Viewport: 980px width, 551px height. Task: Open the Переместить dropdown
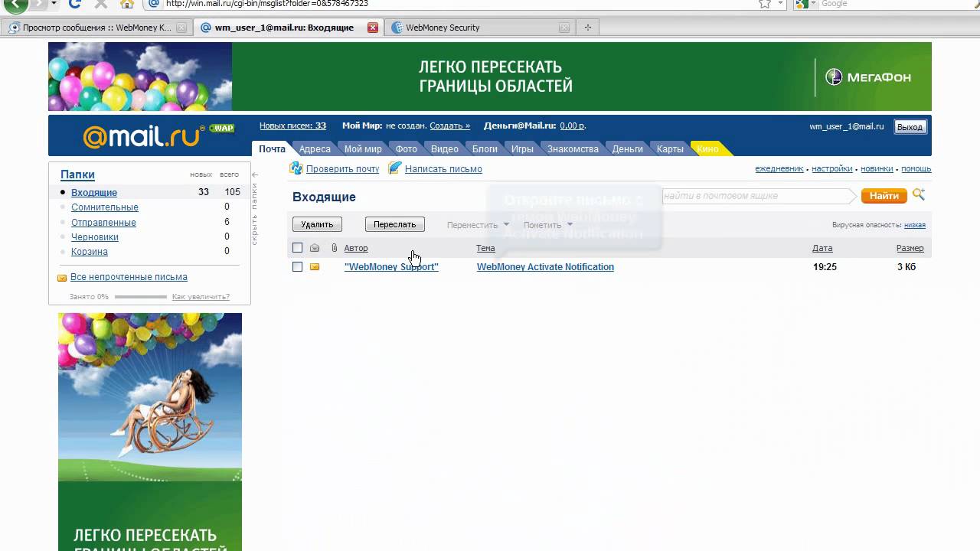[478, 225]
